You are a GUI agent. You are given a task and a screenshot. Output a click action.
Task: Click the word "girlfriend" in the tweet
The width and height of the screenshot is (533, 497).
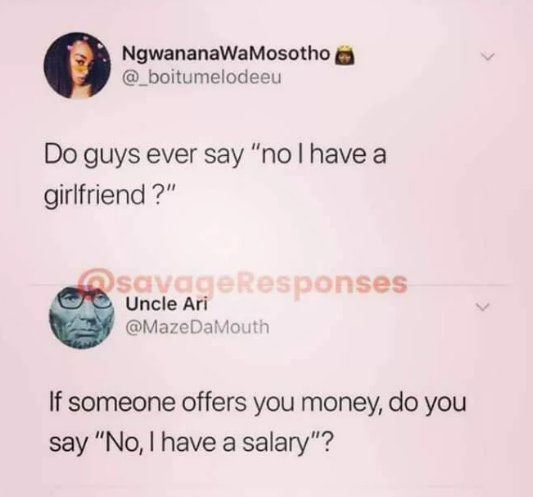pos(94,196)
